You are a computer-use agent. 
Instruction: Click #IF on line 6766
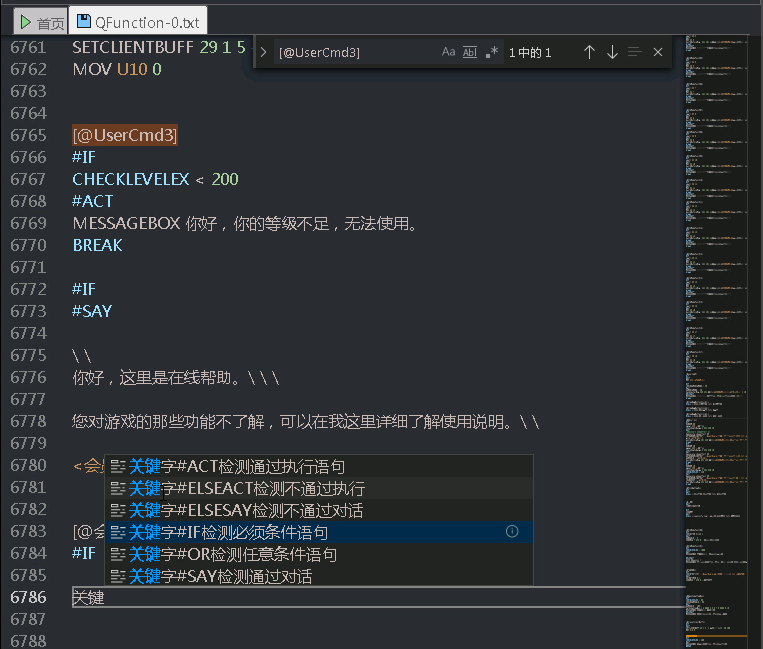(84, 157)
